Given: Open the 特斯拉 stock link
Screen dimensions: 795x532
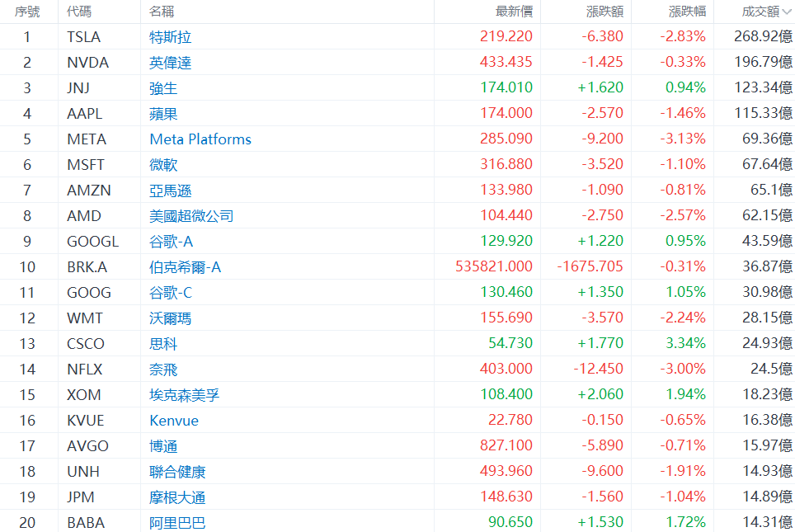Looking at the screenshot, I should pos(171,37).
